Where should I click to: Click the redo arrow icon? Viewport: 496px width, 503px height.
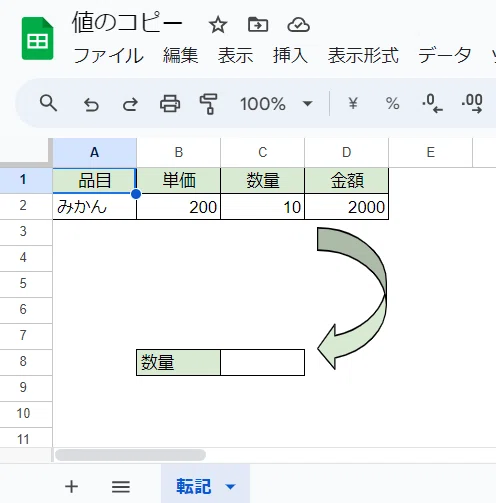[x=130, y=104]
